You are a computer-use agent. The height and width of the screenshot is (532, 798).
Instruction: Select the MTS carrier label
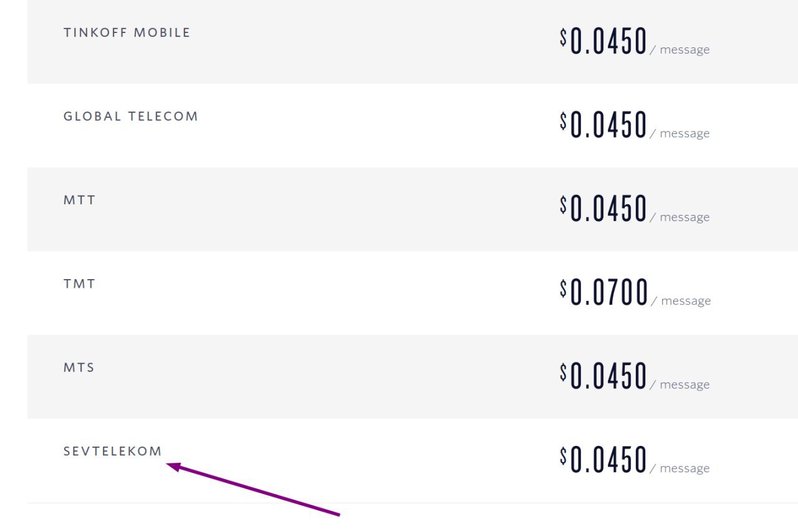(x=79, y=368)
